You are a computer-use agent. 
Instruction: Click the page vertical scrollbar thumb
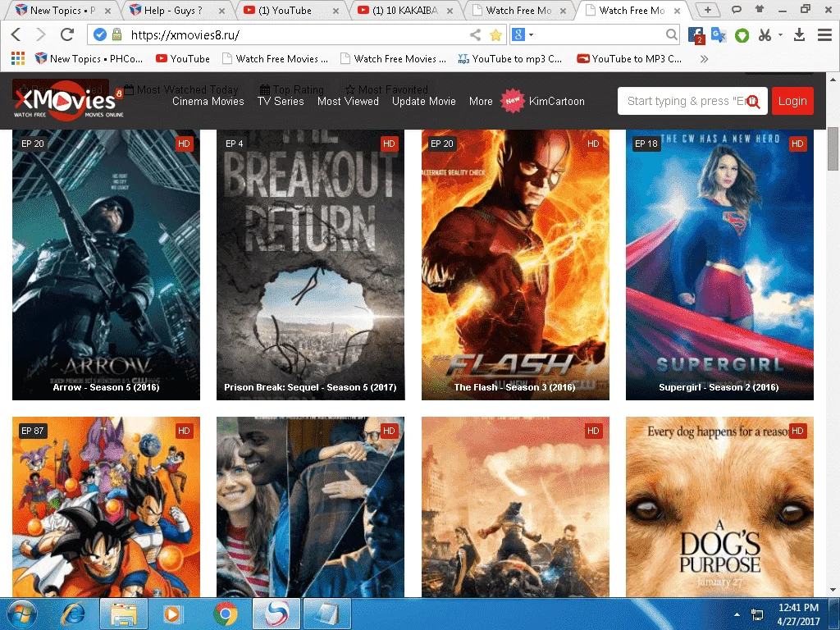click(x=833, y=149)
